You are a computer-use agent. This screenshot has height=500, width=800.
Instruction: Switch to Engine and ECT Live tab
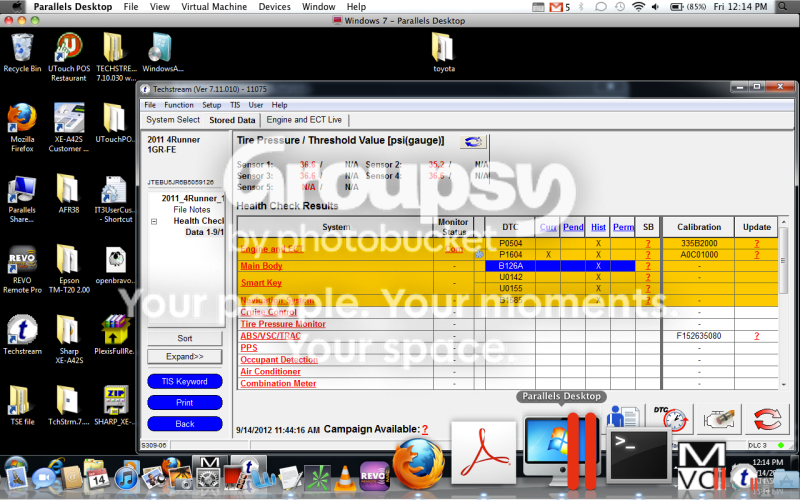coord(304,120)
